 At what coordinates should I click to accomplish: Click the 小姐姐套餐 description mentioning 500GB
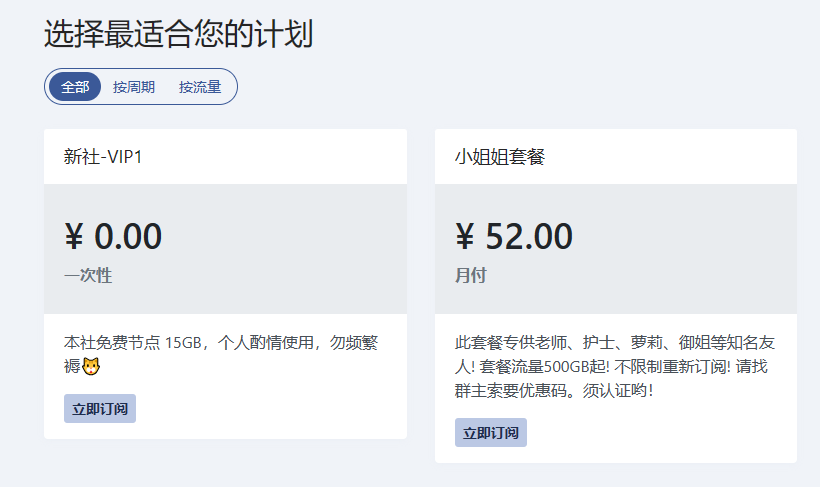click(x=615, y=366)
